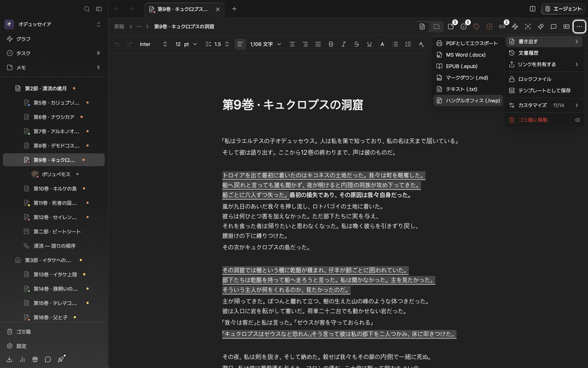Open the Inter font dropdown
This screenshot has width=588, height=368.
pos(153,44)
